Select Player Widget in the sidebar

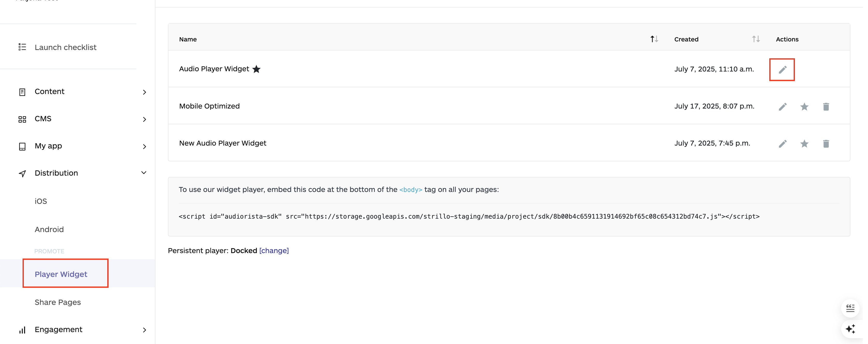click(x=61, y=274)
